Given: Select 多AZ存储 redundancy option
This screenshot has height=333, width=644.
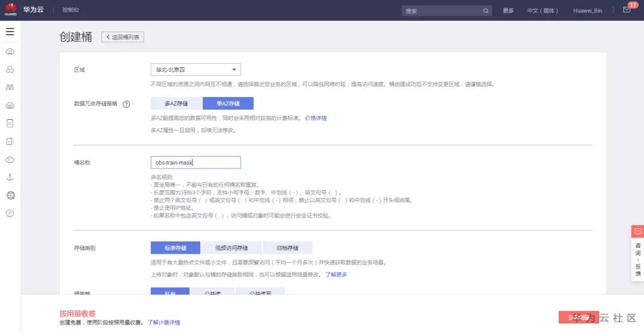Looking at the screenshot, I should (177, 103).
